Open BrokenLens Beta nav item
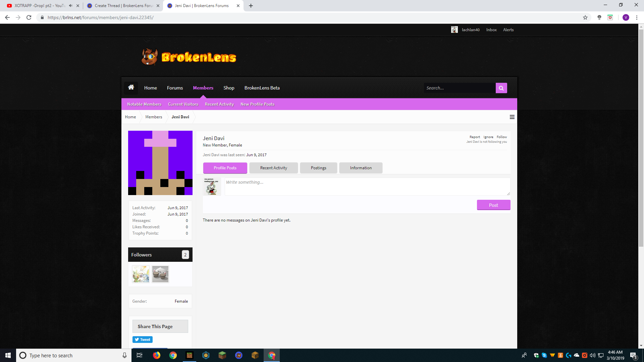 pos(262,88)
